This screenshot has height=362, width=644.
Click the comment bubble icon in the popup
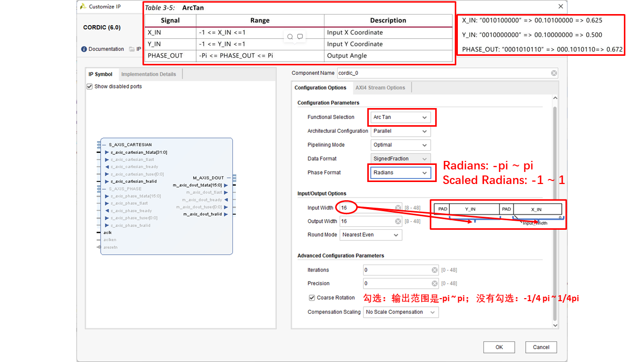(300, 36)
